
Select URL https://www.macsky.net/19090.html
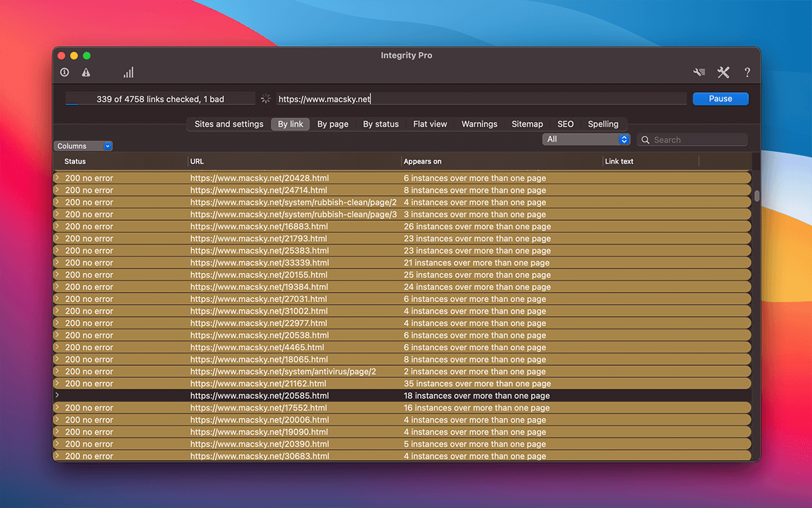click(258, 432)
